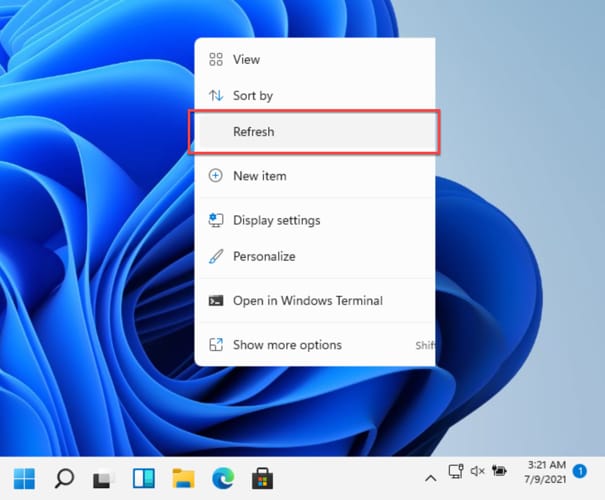Choose Personalize from the context menu
605x500 pixels.
pyautogui.click(x=315, y=256)
